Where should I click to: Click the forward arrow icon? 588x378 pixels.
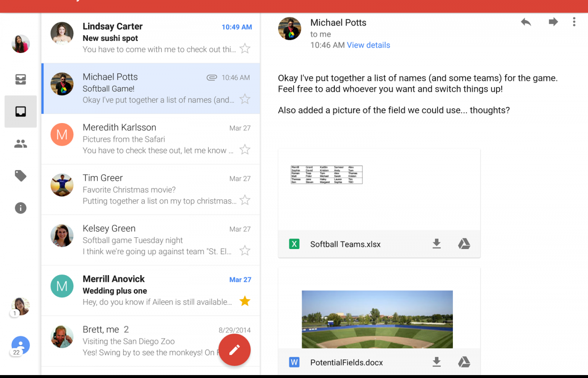(x=553, y=22)
